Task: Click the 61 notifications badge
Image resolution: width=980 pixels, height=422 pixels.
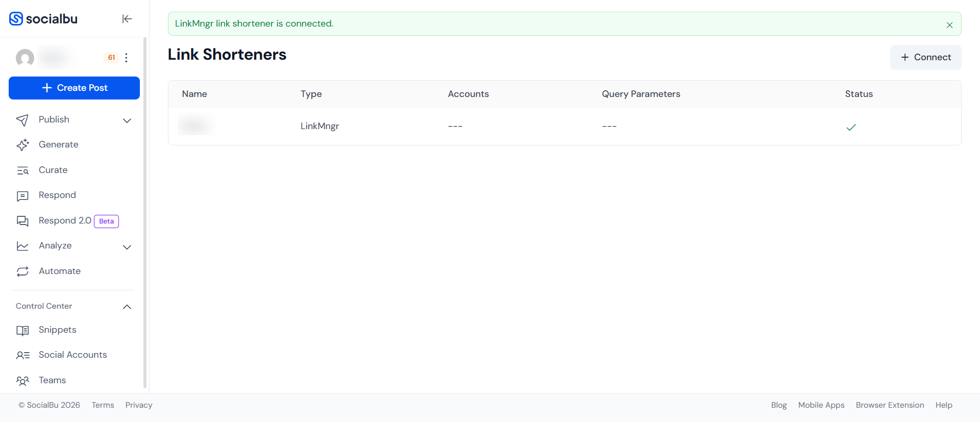Action: click(111, 58)
